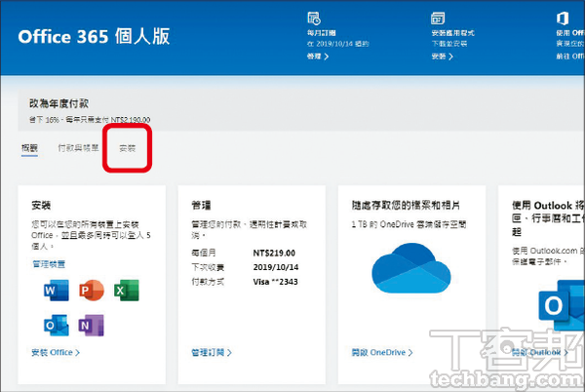Screen dimensions: 585x392
Task: Open 安裝 link under install apps header
Action: pyautogui.click(x=442, y=57)
